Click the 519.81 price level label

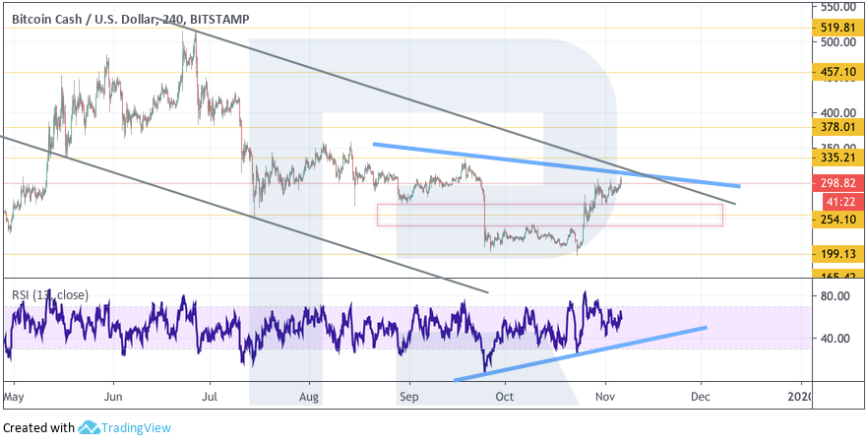coord(838,28)
